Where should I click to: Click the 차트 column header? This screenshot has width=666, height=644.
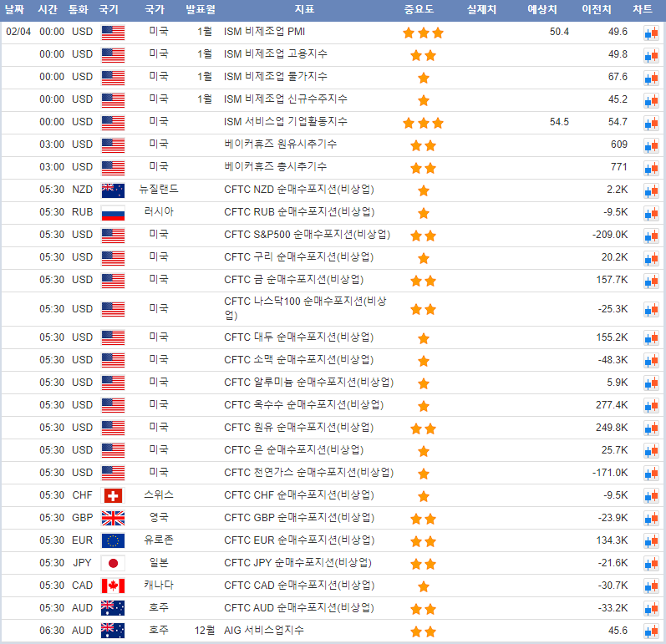click(x=643, y=10)
